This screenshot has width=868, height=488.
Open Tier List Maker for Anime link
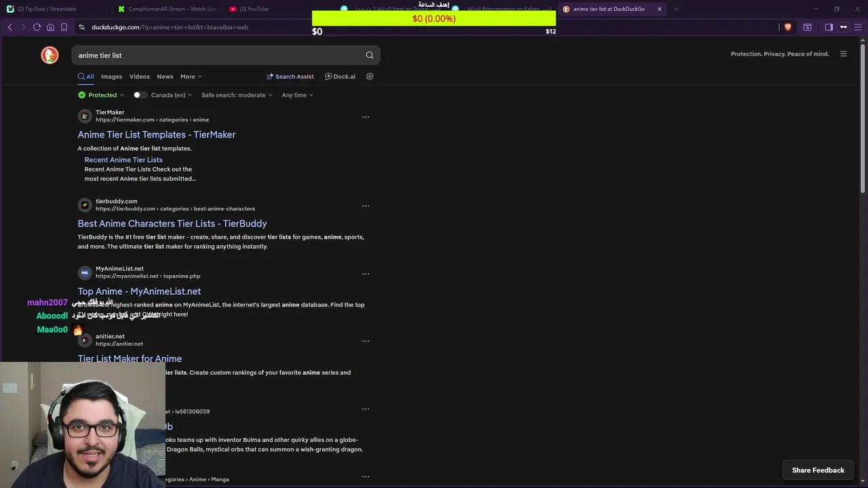point(130,359)
